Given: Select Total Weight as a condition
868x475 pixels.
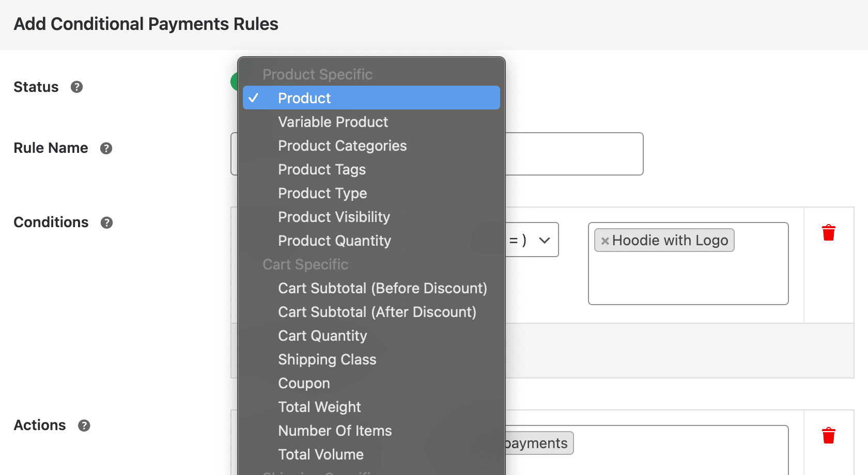Looking at the screenshot, I should click(319, 407).
